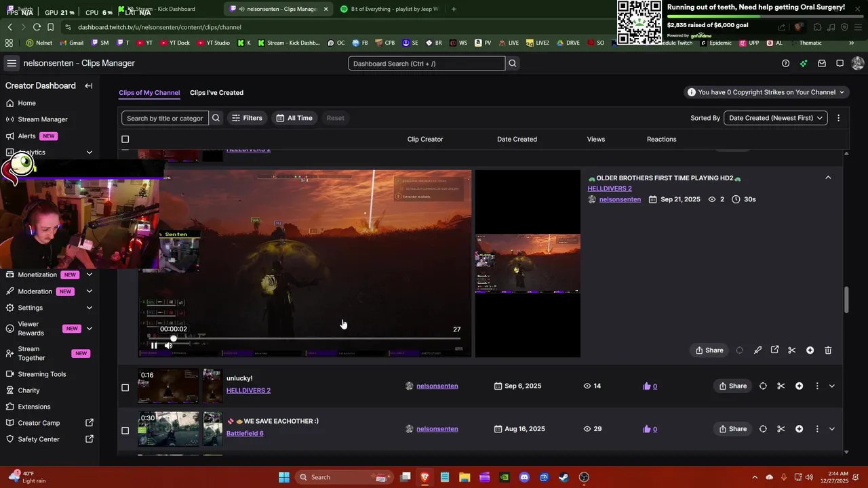
Task: Open the clips table kebab options menu
Action: point(838,118)
